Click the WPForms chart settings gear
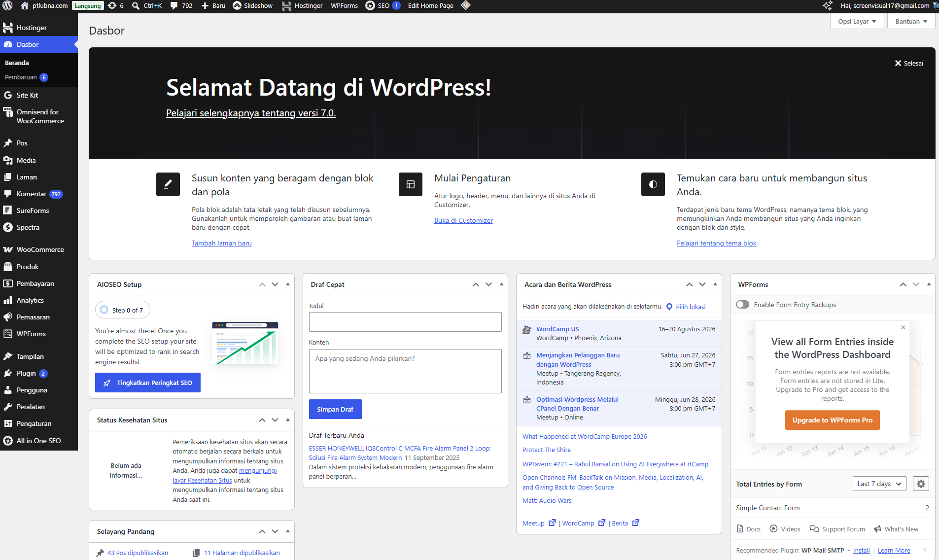This screenshot has height=560, width=939. (x=921, y=484)
